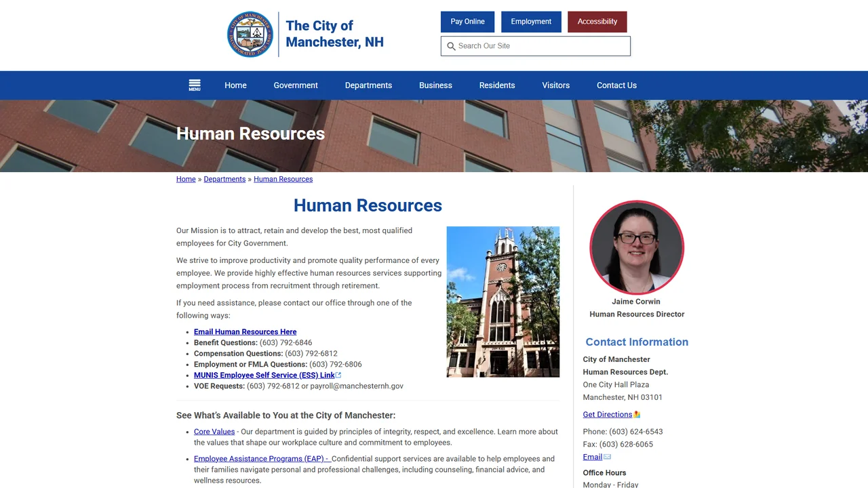Click the map icon beside Get Directions
Image resolution: width=868 pixels, height=488 pixels.
click(637, 415)
